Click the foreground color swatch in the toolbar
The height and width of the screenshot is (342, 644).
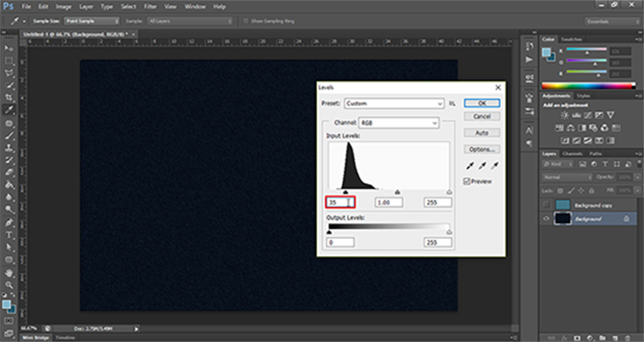(7, 303)
